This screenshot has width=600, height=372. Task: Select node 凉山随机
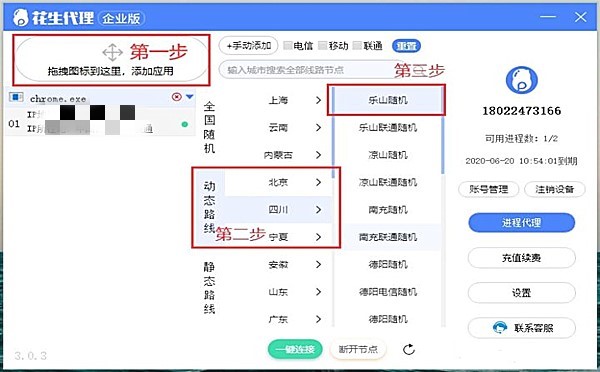388,155
